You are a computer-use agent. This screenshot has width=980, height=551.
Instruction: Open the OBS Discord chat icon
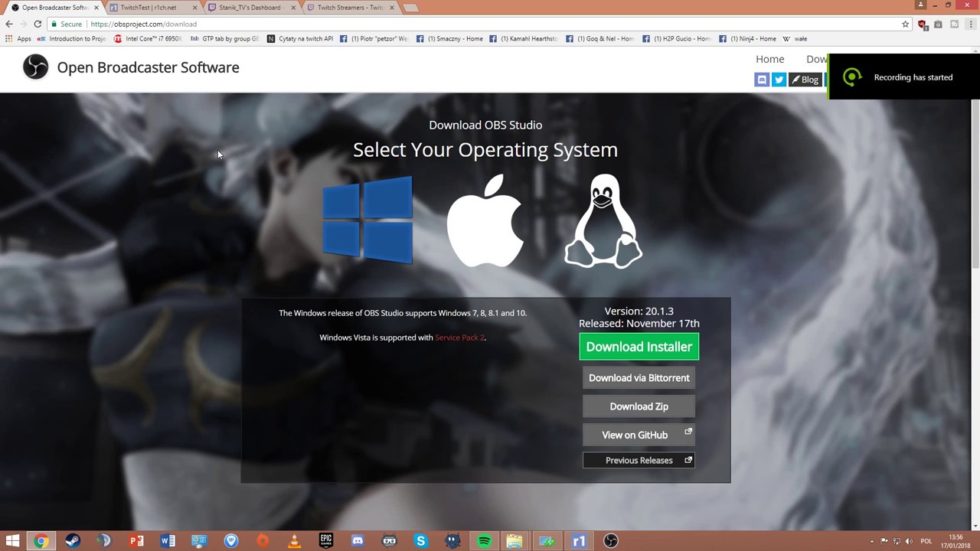762,80
